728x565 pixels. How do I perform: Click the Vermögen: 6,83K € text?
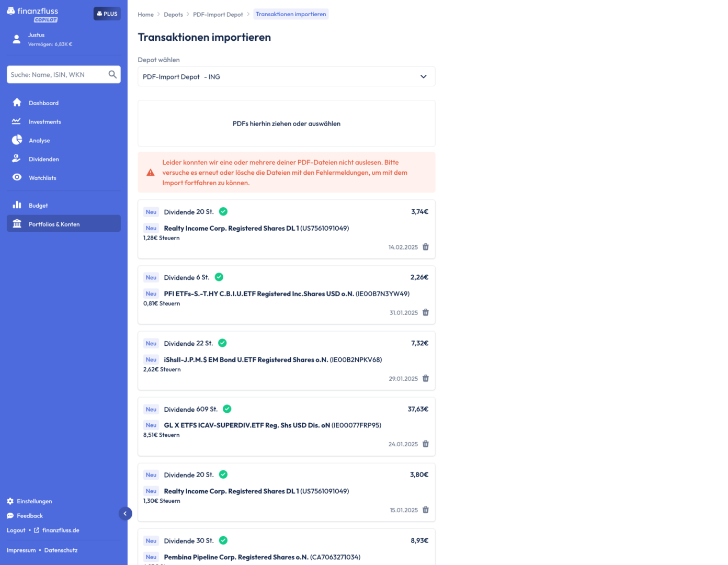50,44
